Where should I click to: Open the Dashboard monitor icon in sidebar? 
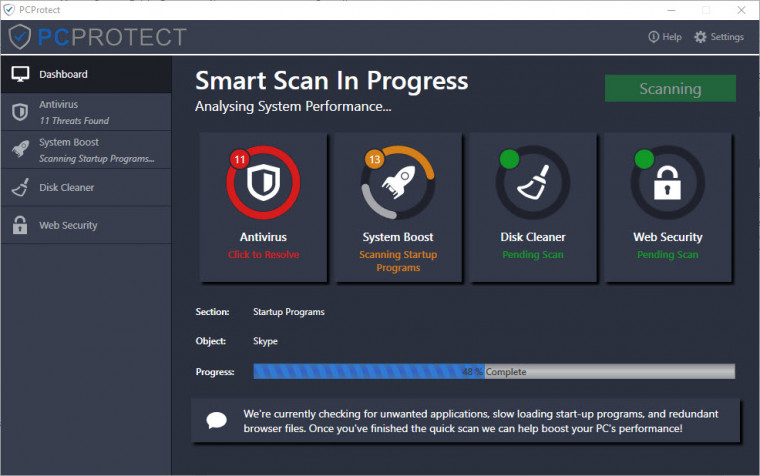(20, 74)
